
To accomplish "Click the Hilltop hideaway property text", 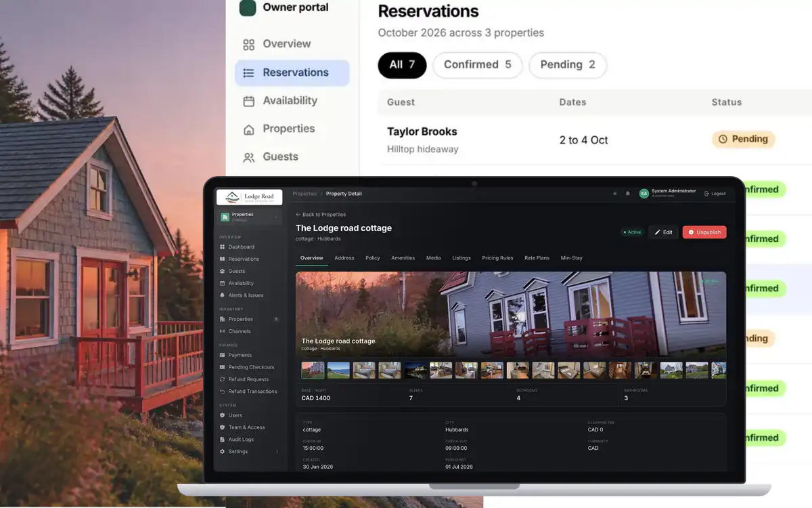I will pyautogui.click(x=423, y=149).
